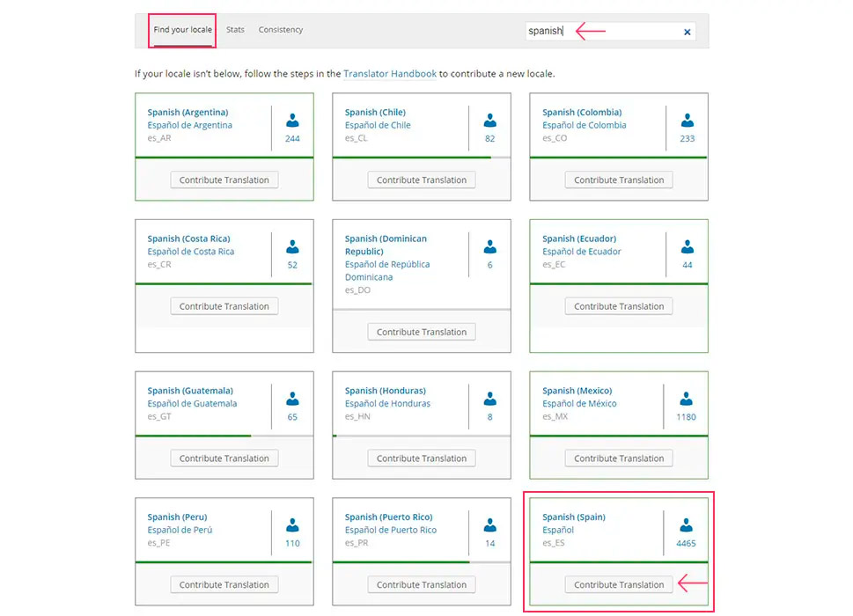Clear the search field with X icon
This screenshot has height=616, width=853.
click(688, 32)
